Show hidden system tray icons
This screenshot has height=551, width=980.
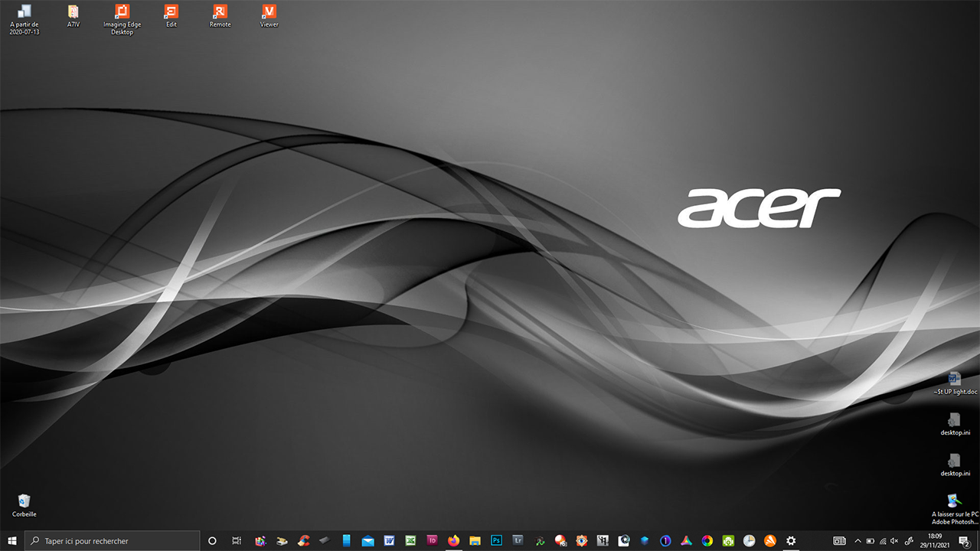(x=857, y=541)
